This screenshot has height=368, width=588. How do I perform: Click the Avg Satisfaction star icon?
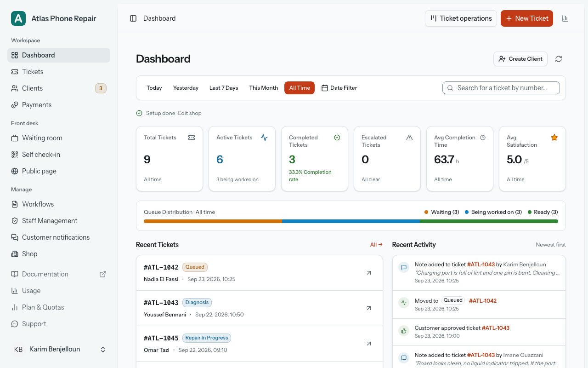[x=554, y=138]
